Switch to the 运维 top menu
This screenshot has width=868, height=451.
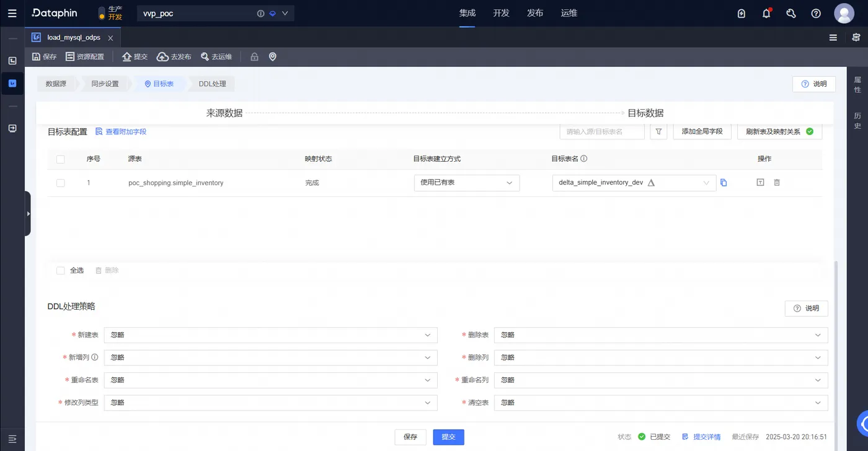click(569, 13)
